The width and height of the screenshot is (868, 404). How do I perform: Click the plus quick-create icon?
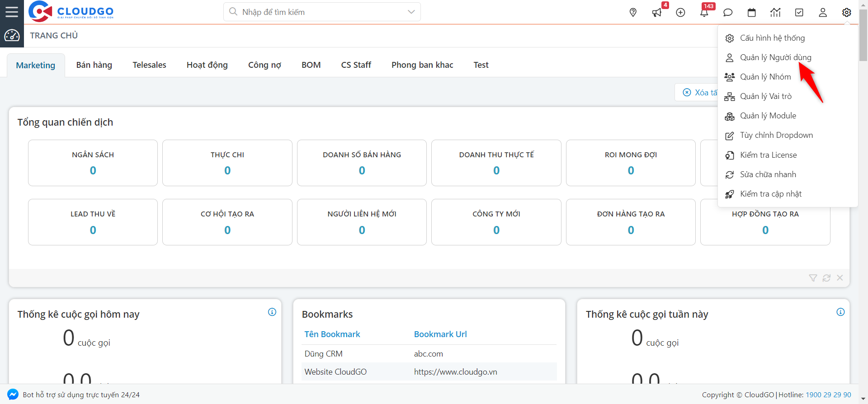click(680, 13)
